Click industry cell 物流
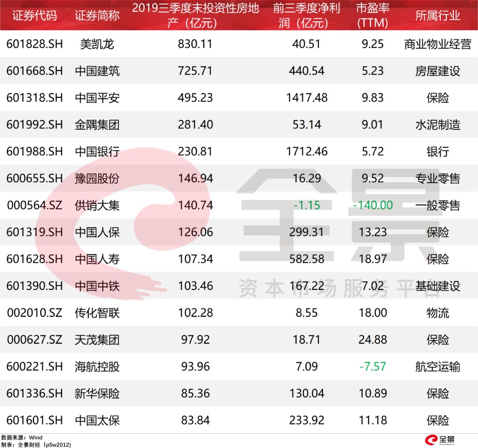This screenshot has width=478, height=448. tap(437, 313)
